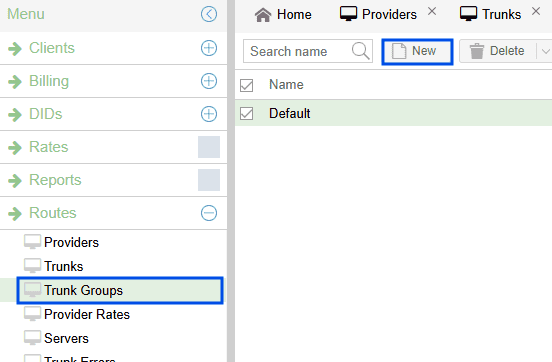
Task: Open the Rates menu heading
Action: pyautogui.click(x=49, y=147)
